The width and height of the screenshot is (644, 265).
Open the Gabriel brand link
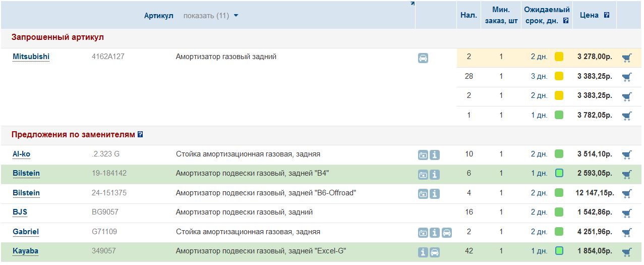click(x=26, y=232)
